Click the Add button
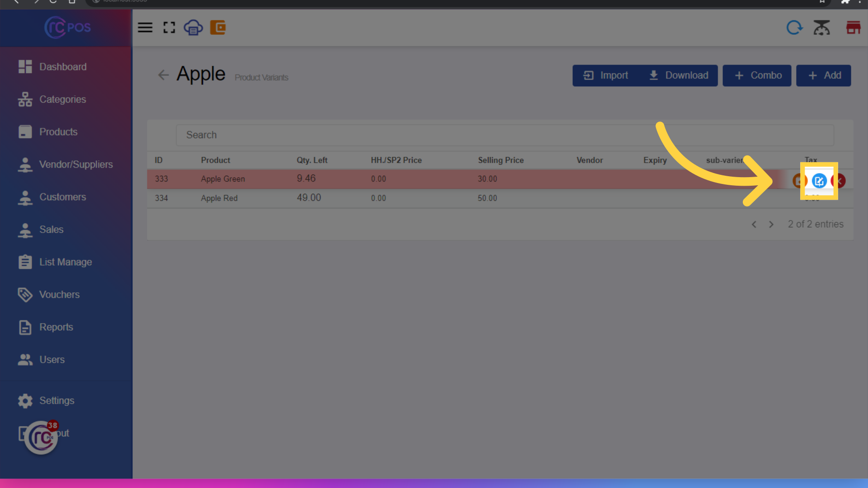 (x=824, y=75)
